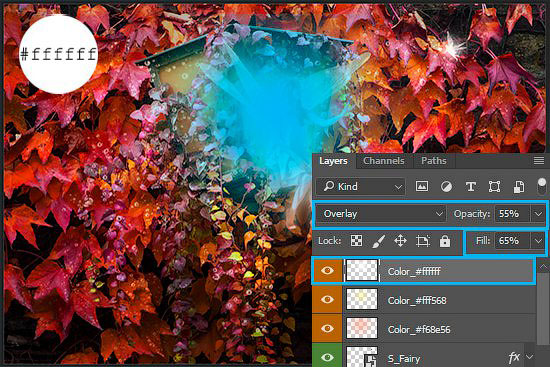Lock position move icon
This screenshot has width=550, height=367.
coord(400,241)
